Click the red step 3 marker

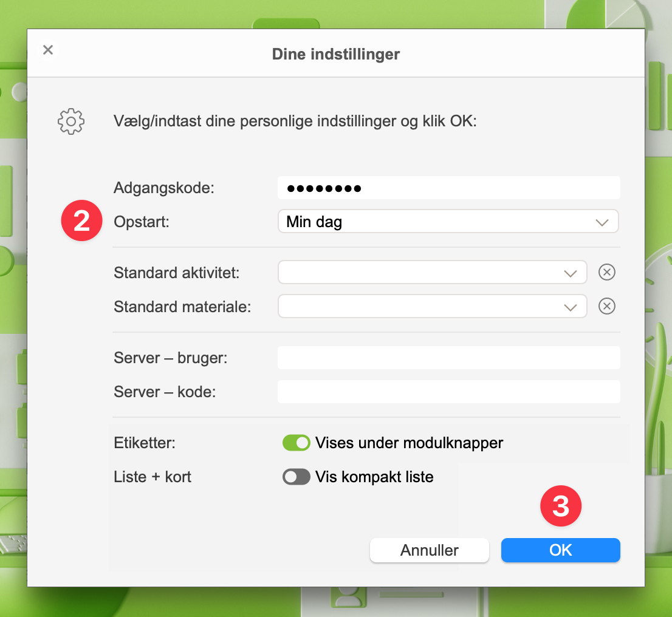pos(561,506)
